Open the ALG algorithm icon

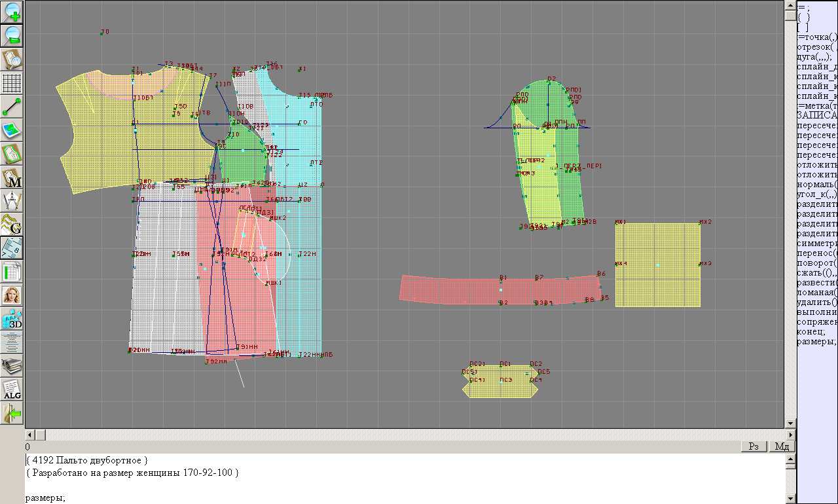12,389
